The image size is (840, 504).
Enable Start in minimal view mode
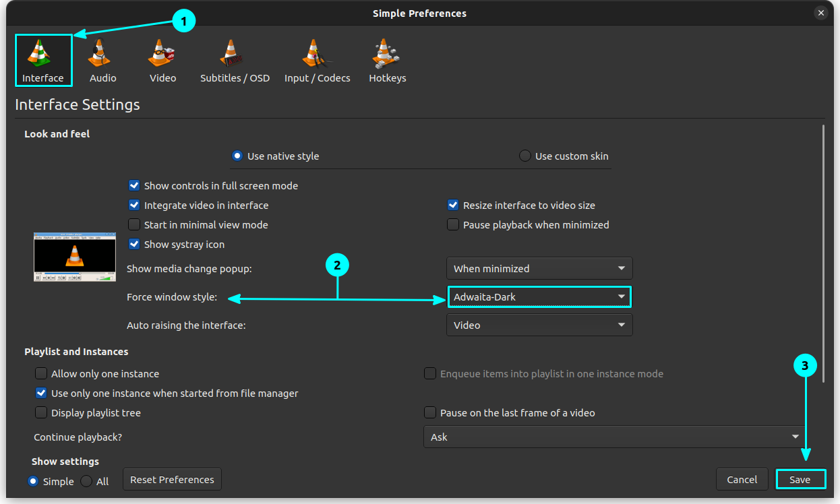134,224
